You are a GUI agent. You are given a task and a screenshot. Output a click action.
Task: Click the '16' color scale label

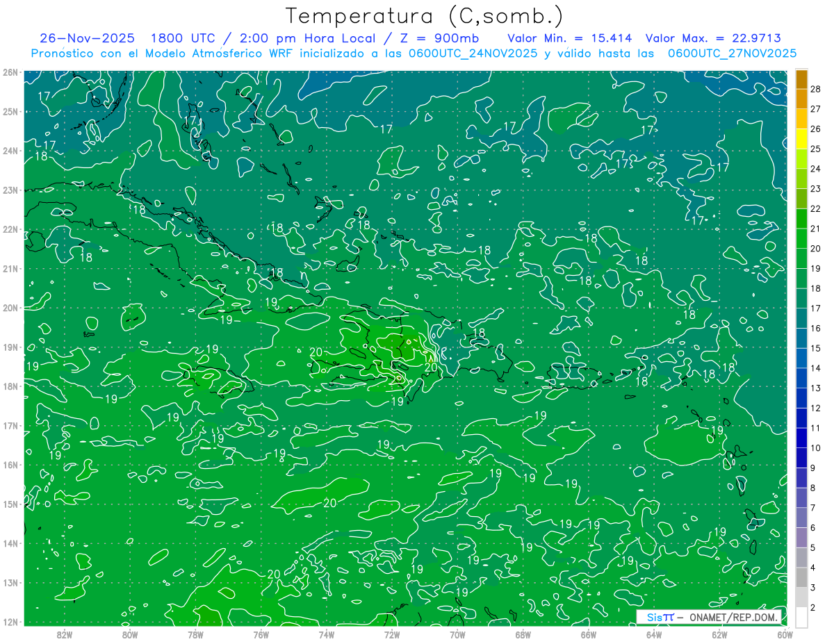coord(816,328)
